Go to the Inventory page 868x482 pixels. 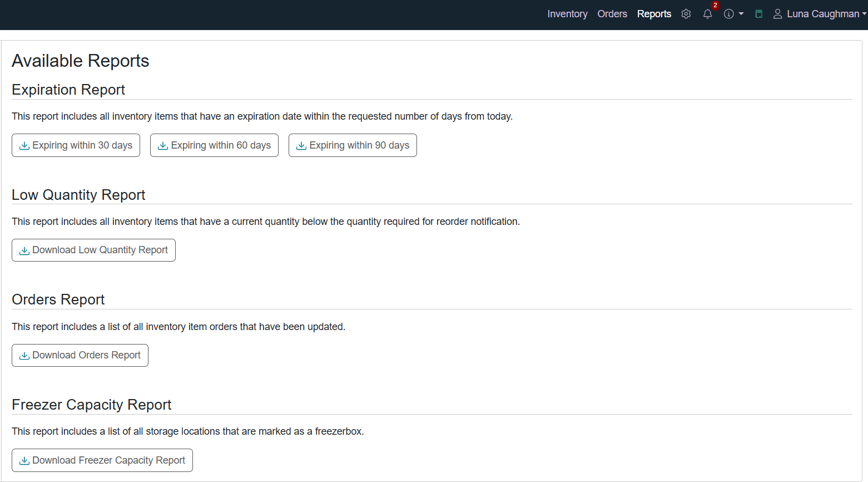567,14
